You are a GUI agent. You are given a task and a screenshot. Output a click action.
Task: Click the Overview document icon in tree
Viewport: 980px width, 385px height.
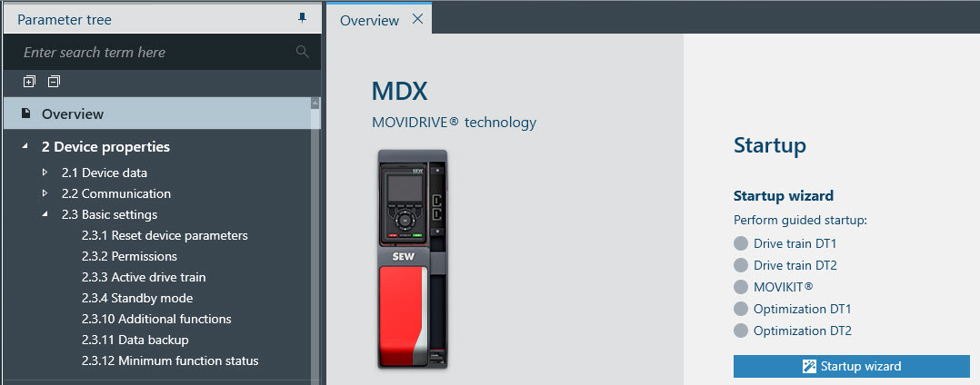click(26, 114)
